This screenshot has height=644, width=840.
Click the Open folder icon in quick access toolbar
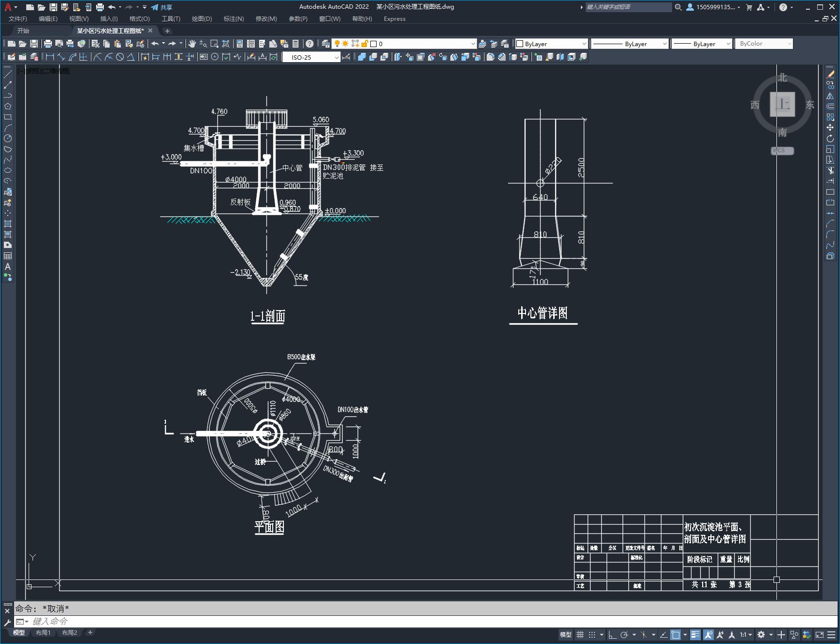(x=42, y=7)
